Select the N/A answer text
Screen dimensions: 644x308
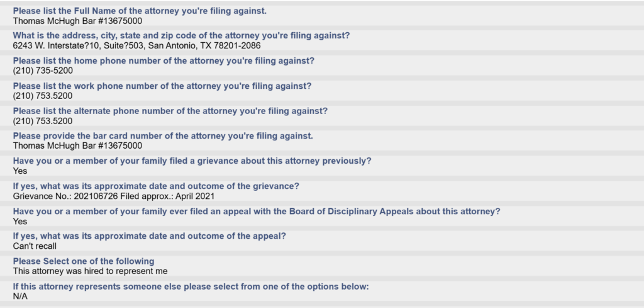pos(21,297)
